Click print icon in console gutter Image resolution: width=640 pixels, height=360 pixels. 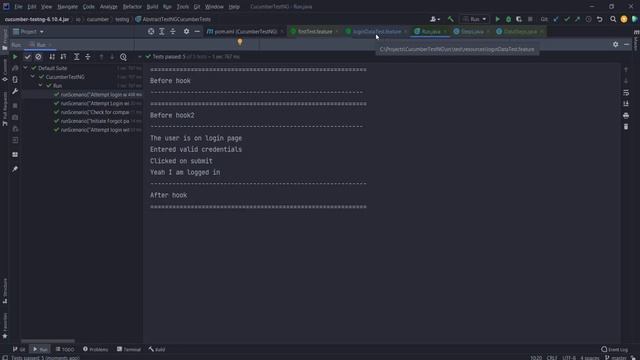(626, 116)
